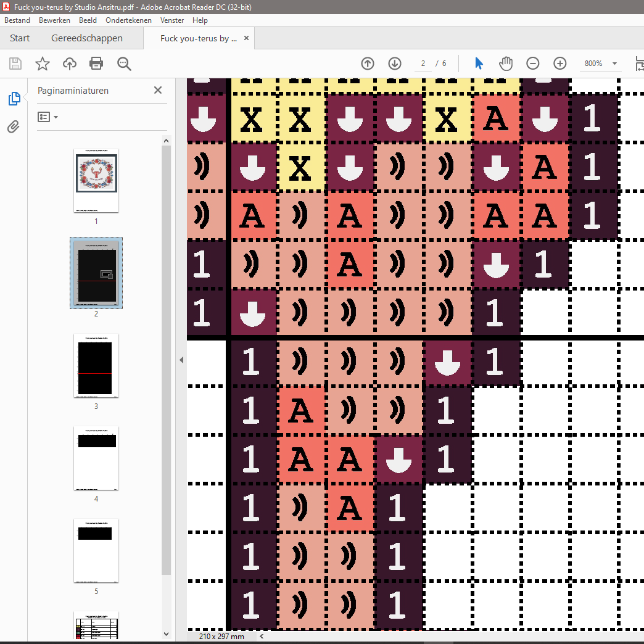This screenshot has width=644, height=644.
Task: Open the Bewerken menu
Action: 54,20
